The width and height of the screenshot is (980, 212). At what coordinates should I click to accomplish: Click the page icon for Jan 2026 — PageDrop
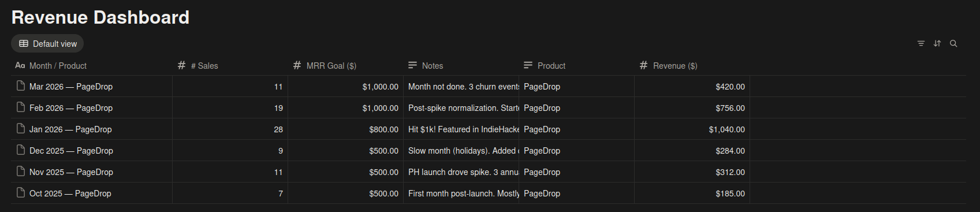[x=21, y=129]
